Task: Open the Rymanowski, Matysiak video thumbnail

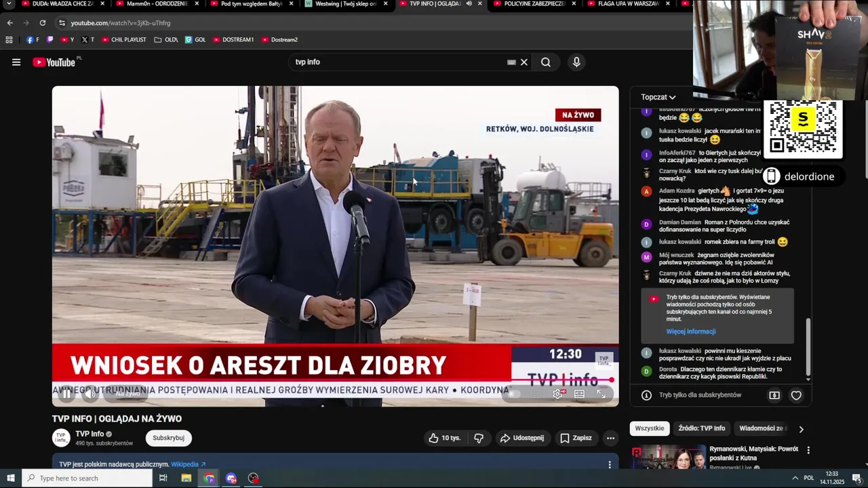Action: [669, 457]
